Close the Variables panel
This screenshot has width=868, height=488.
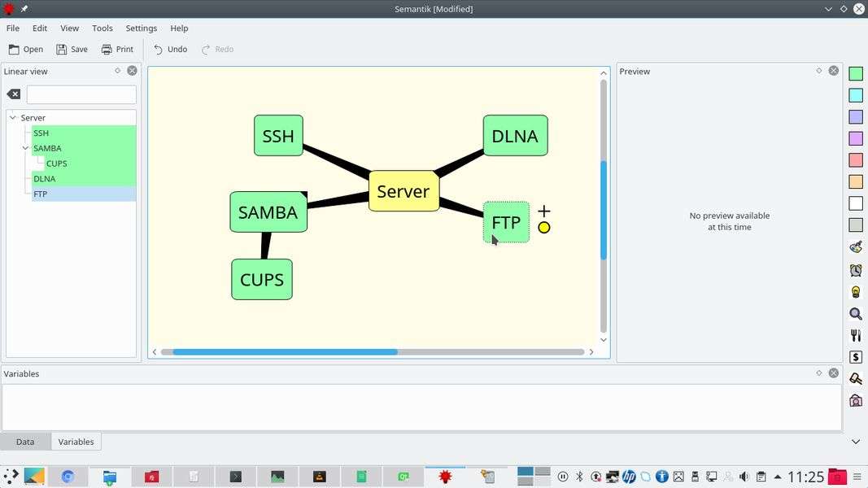point(834,373)
